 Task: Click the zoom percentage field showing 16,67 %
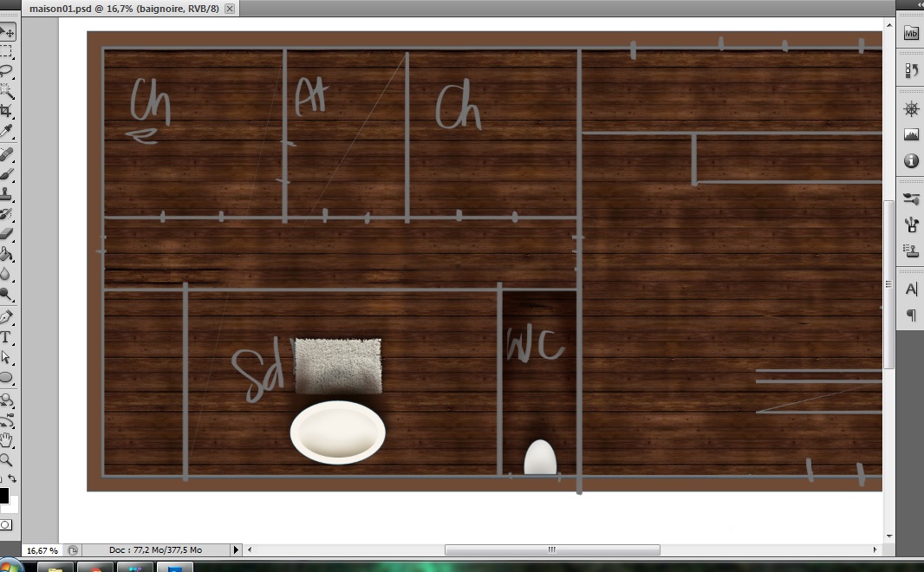pos(42,549)
